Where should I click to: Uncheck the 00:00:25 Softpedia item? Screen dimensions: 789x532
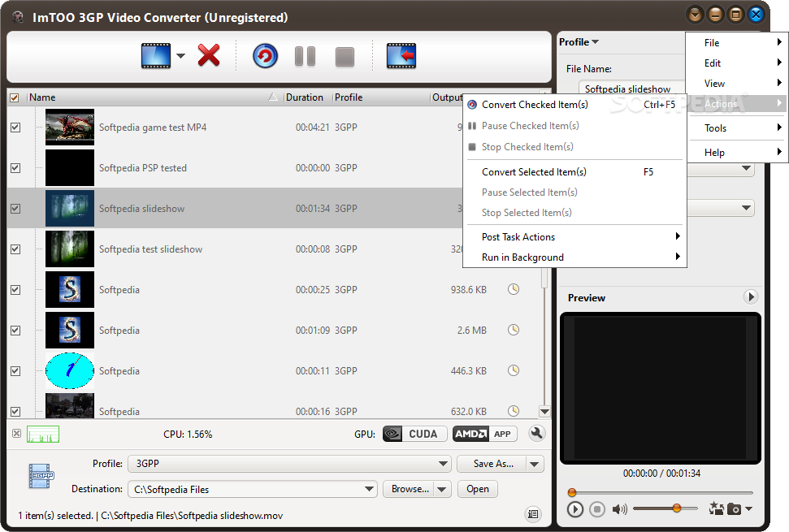[x=15, y=290]
